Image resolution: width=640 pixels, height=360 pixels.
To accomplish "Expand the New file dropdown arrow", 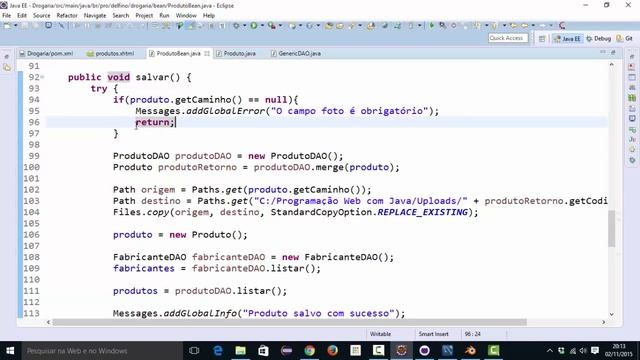I will click(16, 26).
